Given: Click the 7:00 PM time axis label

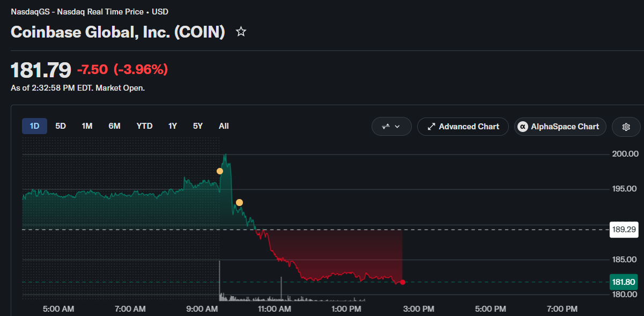Looking at the screenshot, I should [x=562, y=309].
